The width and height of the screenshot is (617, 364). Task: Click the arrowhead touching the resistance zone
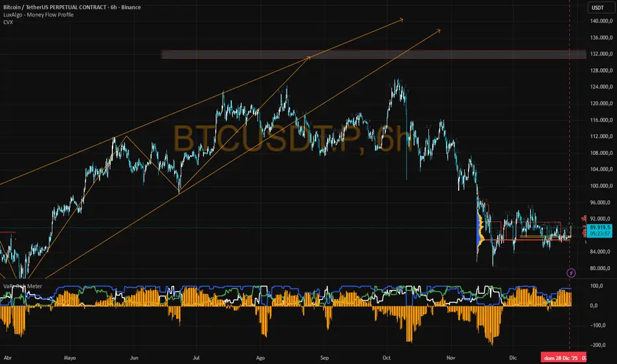308,58
